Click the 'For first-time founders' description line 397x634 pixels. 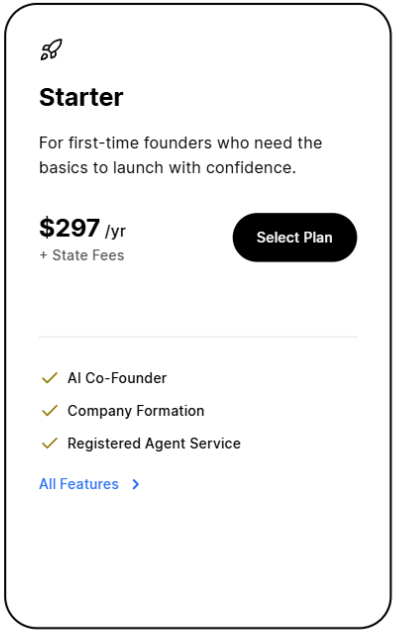[x=181, y=143]
